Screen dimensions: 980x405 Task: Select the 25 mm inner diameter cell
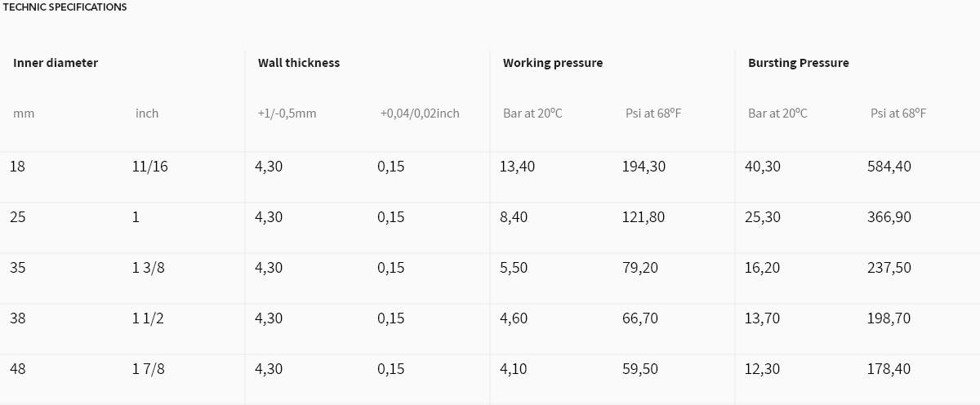coord(17,217)
